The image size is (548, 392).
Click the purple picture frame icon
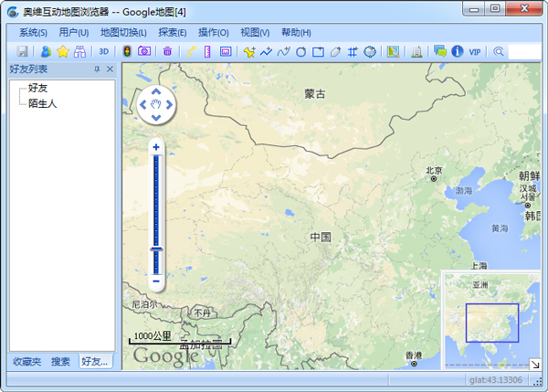(x=226, y=52)
